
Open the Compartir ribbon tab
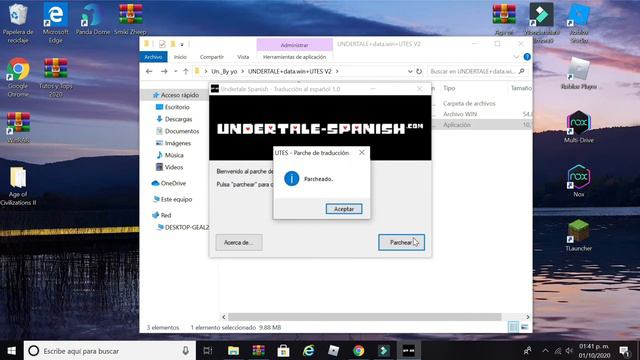click(211, 57)
